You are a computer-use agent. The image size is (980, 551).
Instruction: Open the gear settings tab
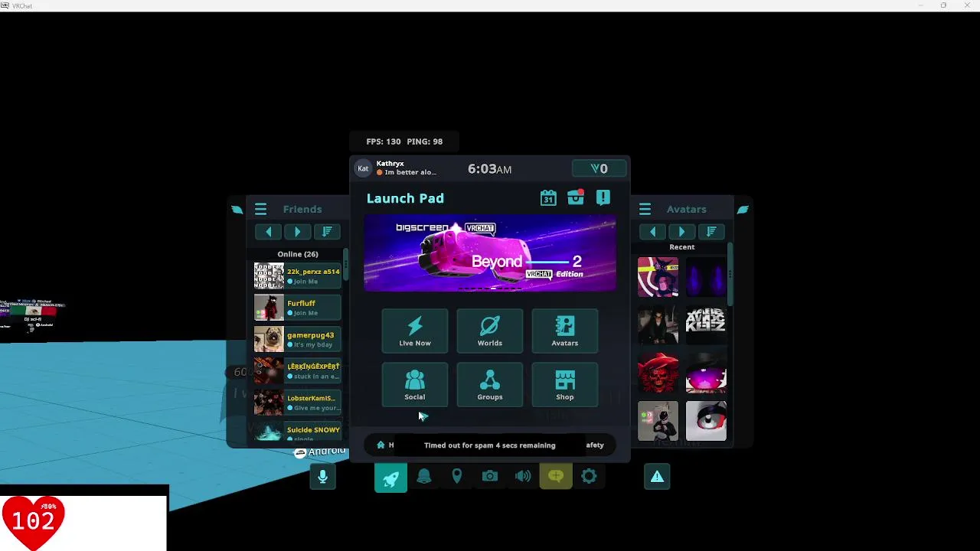(589, 477)
